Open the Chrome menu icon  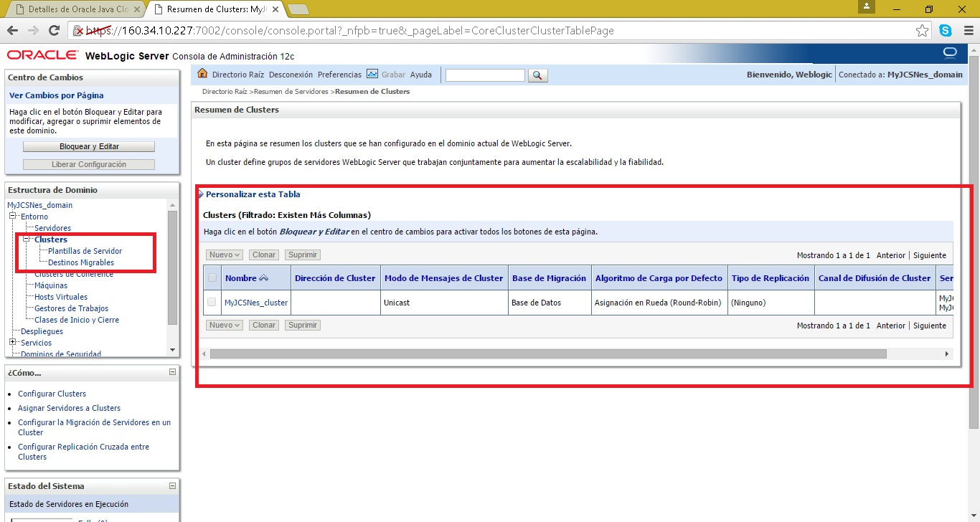tap(966, 31)
